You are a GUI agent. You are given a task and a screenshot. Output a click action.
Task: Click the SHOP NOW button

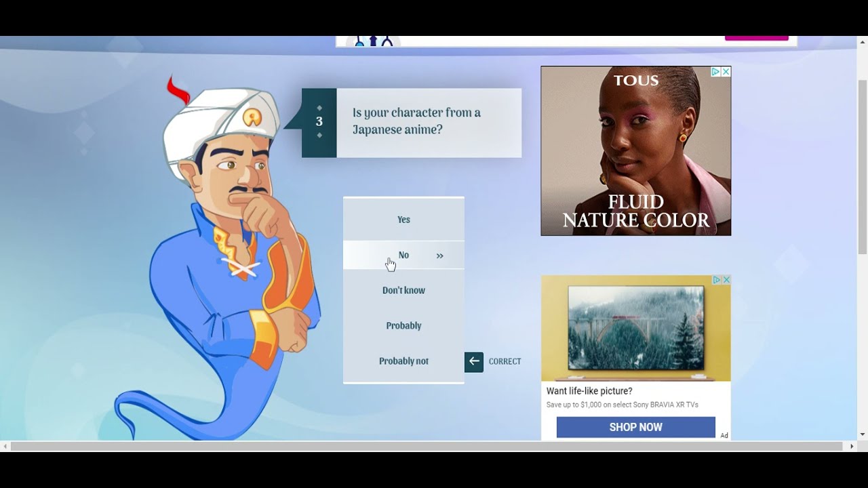pyautogui.click(x=635, y=427)
